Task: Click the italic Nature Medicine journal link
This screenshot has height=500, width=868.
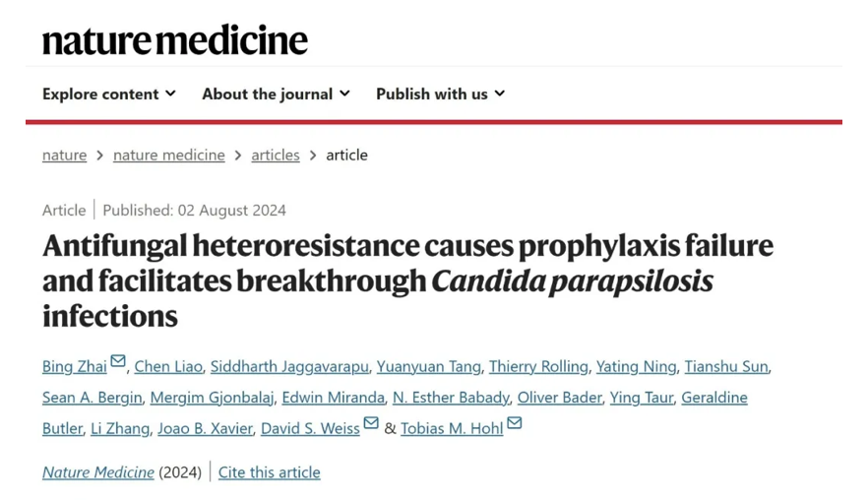Action: (97, 472)
